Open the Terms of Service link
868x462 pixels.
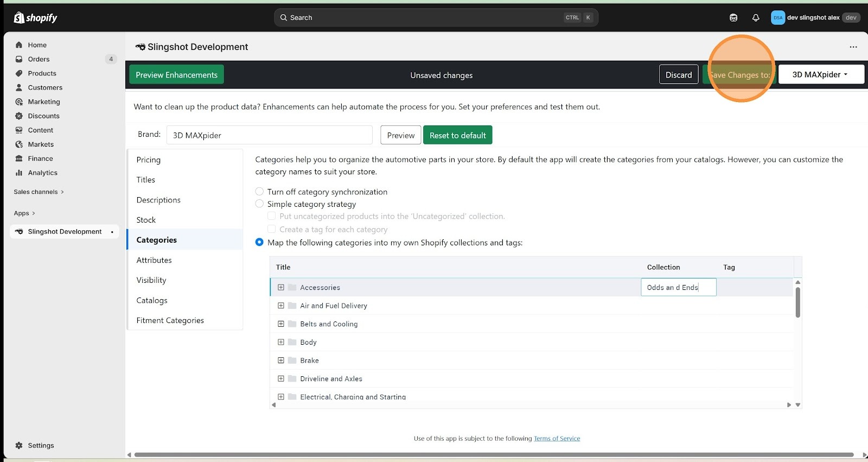point(557,439)
